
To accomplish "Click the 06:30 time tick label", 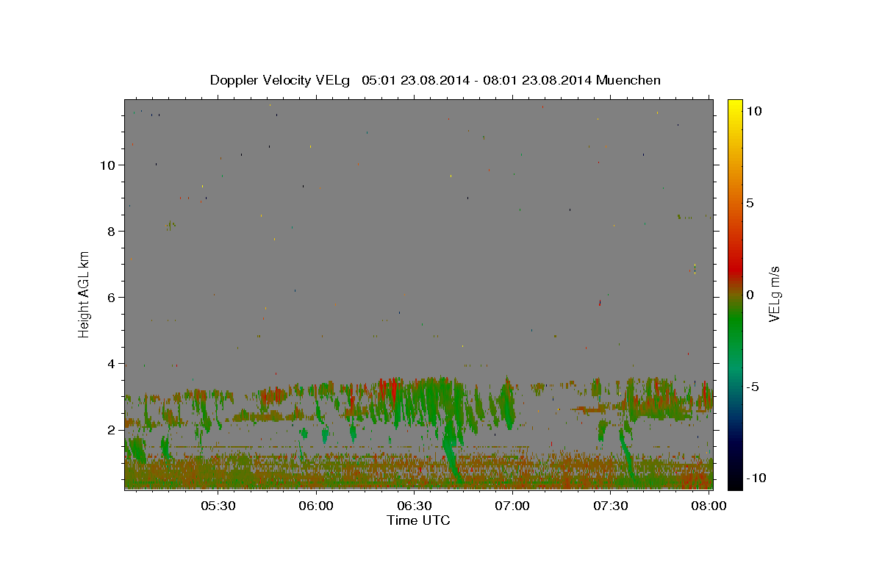I will coord(415,506).
